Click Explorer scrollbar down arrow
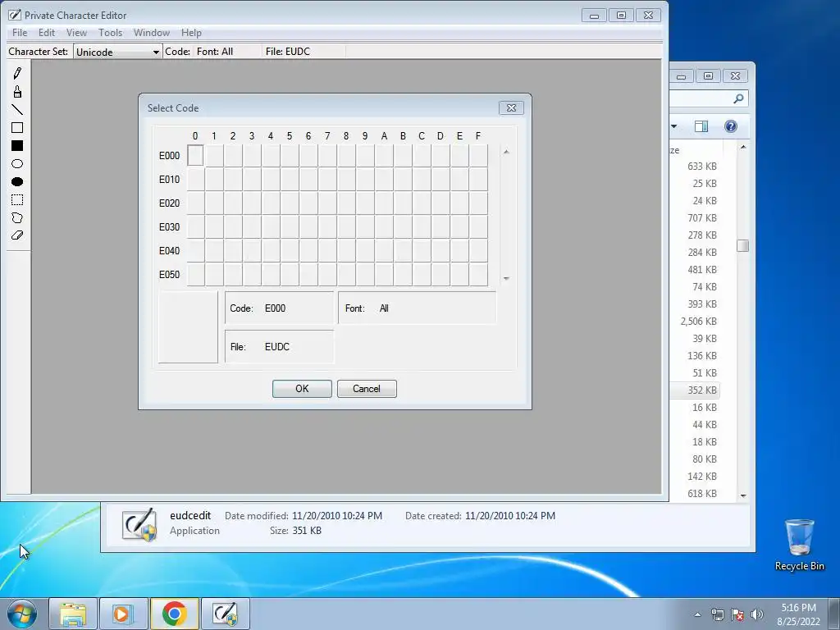 tap(743, 495)
